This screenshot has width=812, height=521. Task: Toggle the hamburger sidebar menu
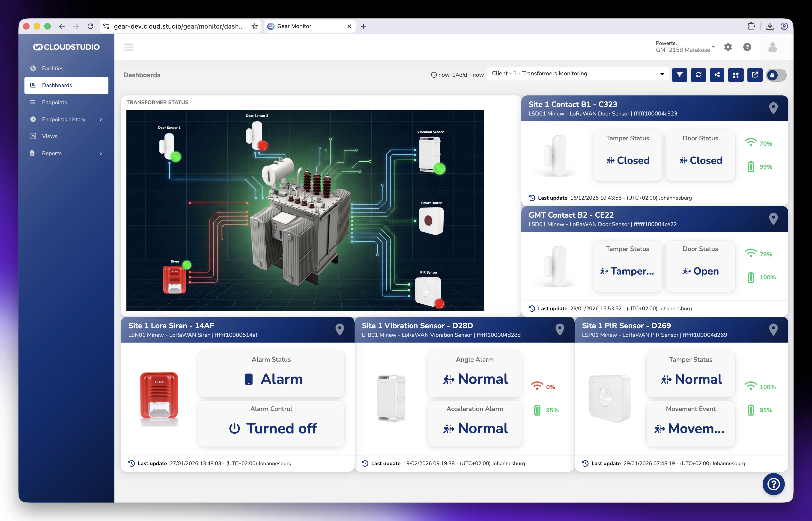click(x=129, y=47)
